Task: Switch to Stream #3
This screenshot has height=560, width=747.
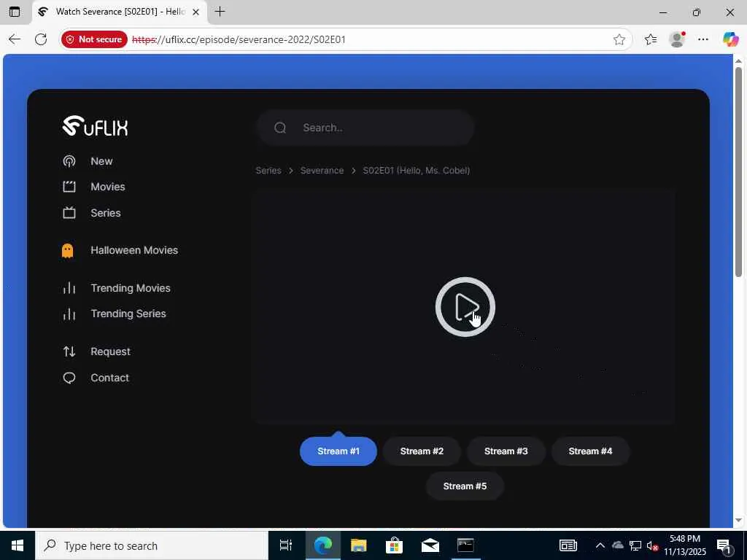Action: 506,451
